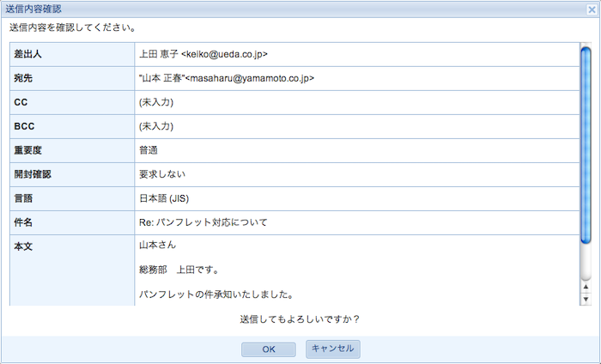Image resolution: width=601 pixels, height=364 pixels.
Task: Click the 送信内容を確認してください。 instruction text
Action: [73, 28]
